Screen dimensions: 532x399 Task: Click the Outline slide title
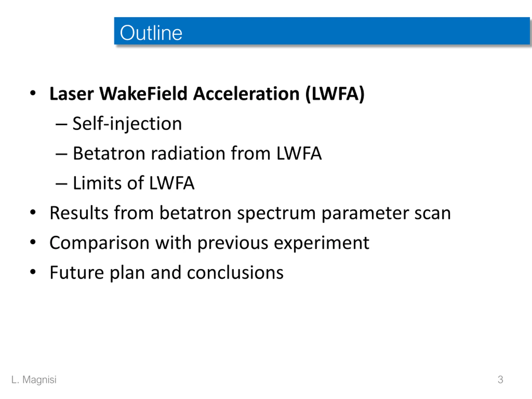coord(151,33)
